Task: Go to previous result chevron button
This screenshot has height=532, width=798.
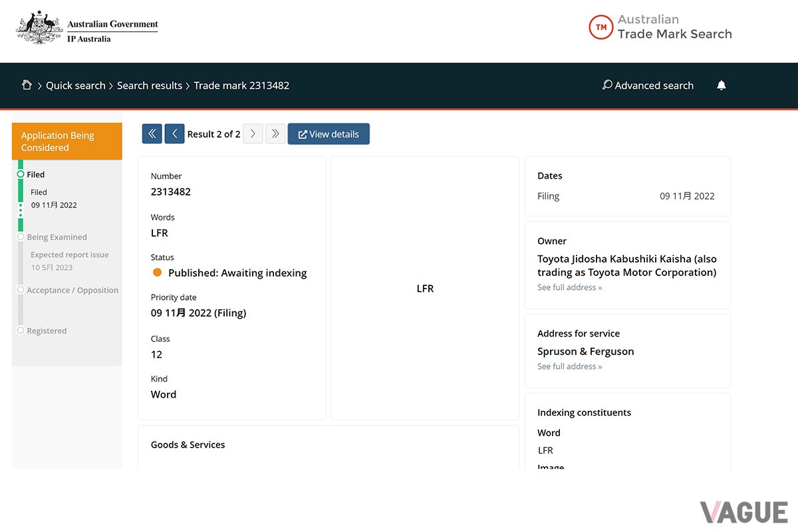Action: pos(174,134)
